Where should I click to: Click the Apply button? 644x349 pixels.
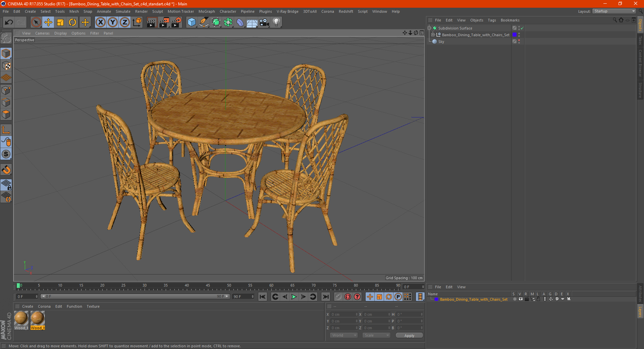[x=409, y=336]
